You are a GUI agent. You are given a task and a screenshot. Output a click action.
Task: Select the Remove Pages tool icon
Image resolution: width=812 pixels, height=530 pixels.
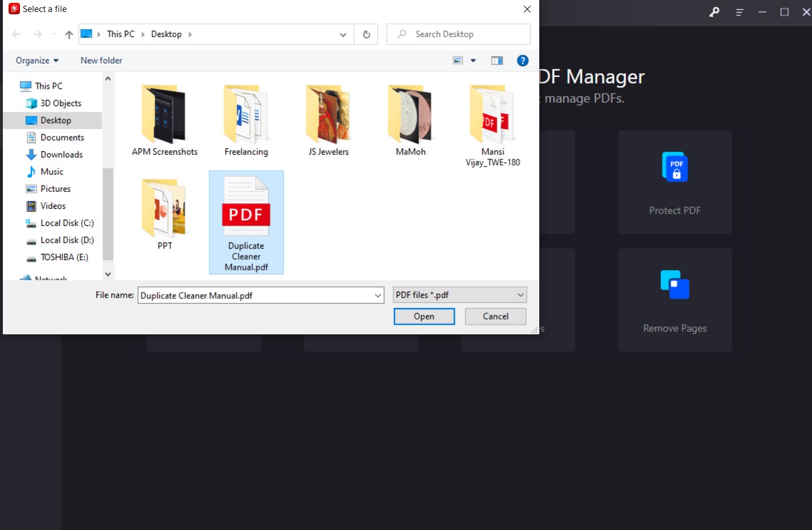(674, 285)
